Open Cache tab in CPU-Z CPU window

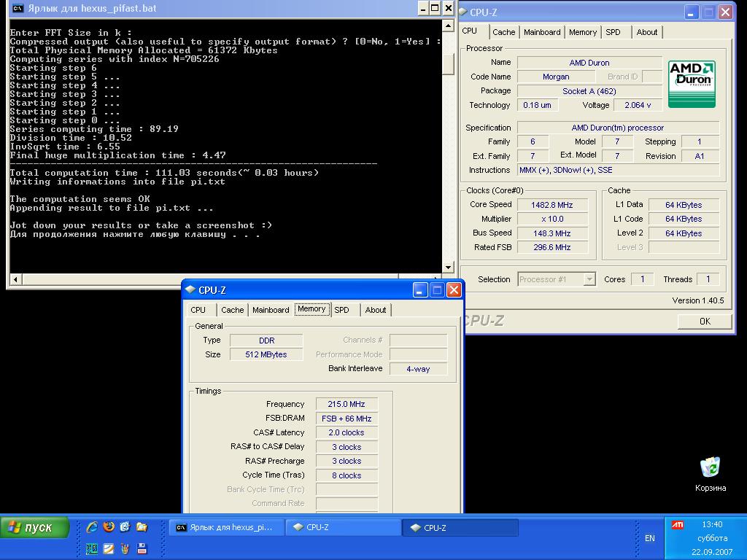pos(503,32)
